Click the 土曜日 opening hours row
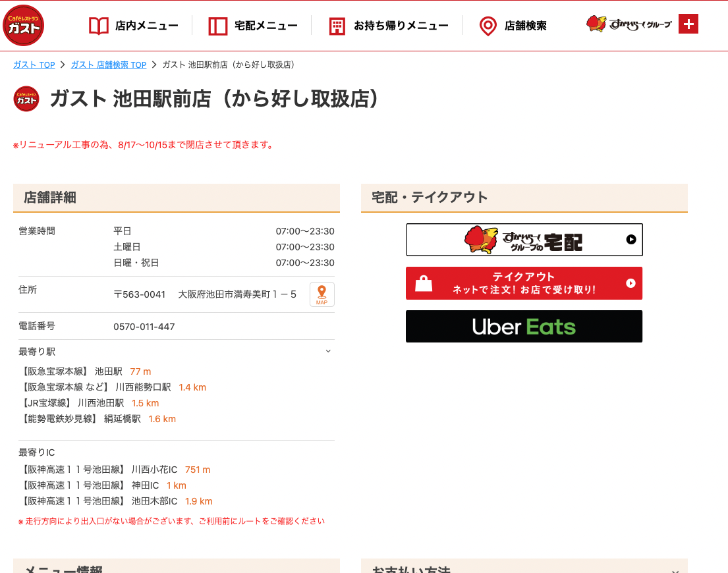The image size is (728, 573). click(224, 247)
